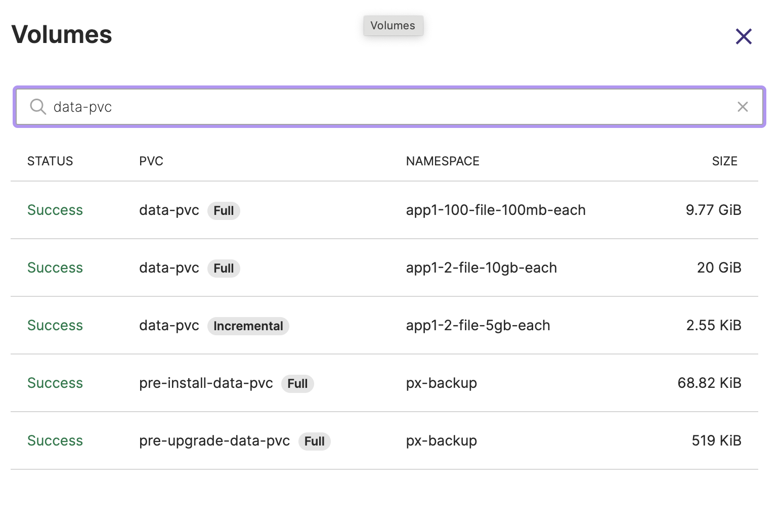
Task: Close the Volumes dialog
Action: click(x=743, y=36)
